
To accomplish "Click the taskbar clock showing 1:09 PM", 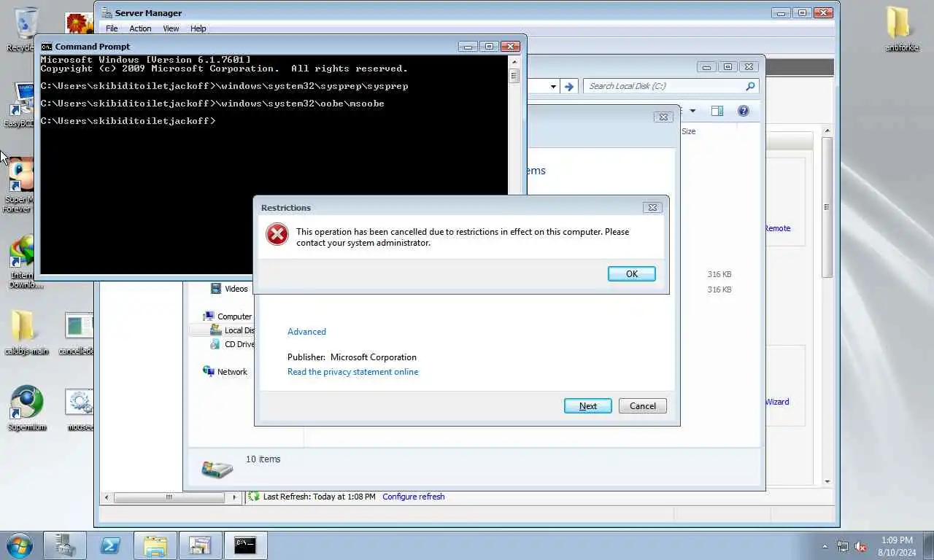I will (897, 545).
